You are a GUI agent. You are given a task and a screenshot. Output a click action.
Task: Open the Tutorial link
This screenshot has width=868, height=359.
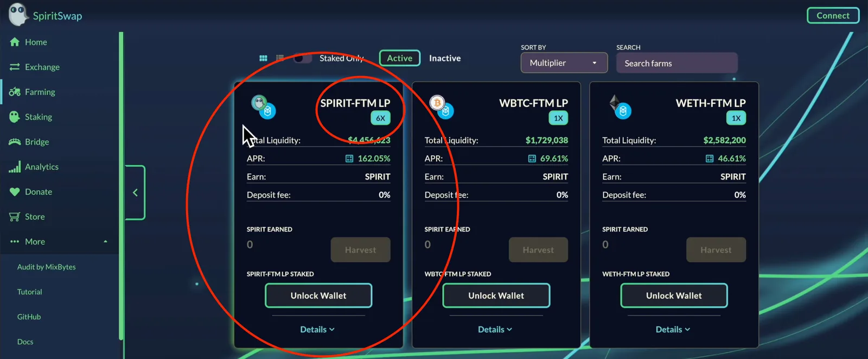30,292
